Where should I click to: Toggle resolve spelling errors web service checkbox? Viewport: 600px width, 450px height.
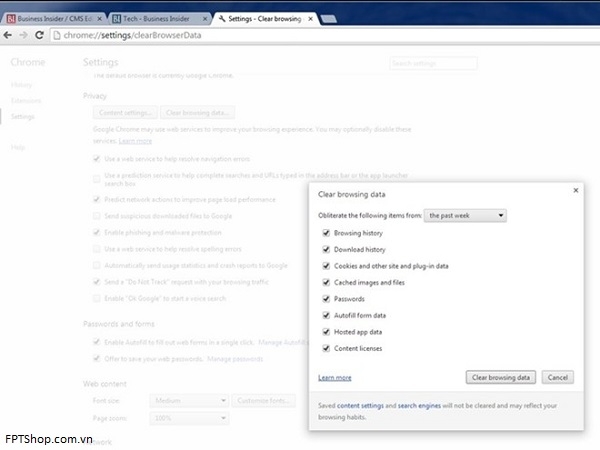pyautogui.click(x=96, y=249)
